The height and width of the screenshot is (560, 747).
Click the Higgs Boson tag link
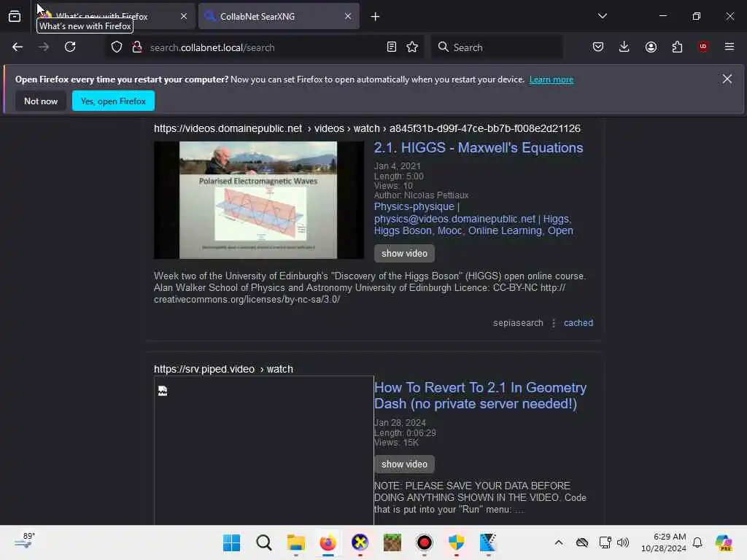[403, 231]
